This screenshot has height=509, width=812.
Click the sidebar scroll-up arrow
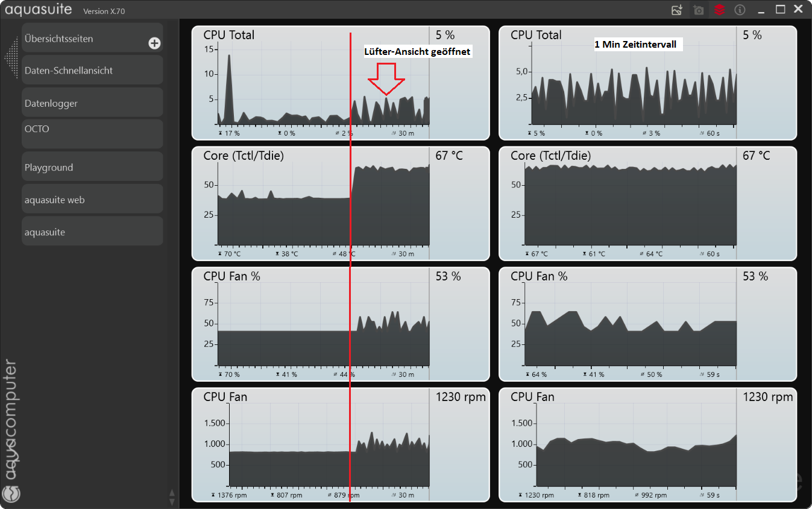click(172, 492)
